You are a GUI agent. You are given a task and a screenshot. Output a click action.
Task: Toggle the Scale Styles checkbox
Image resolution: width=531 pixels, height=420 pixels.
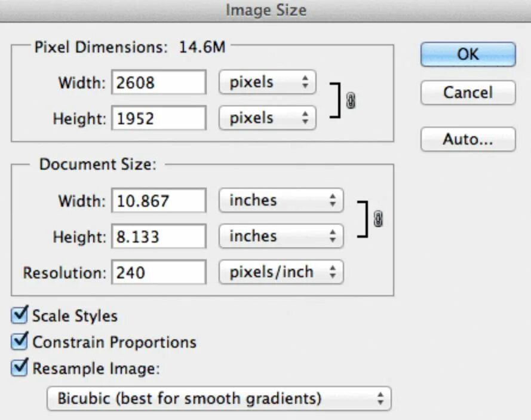click(x=20, y=315)
